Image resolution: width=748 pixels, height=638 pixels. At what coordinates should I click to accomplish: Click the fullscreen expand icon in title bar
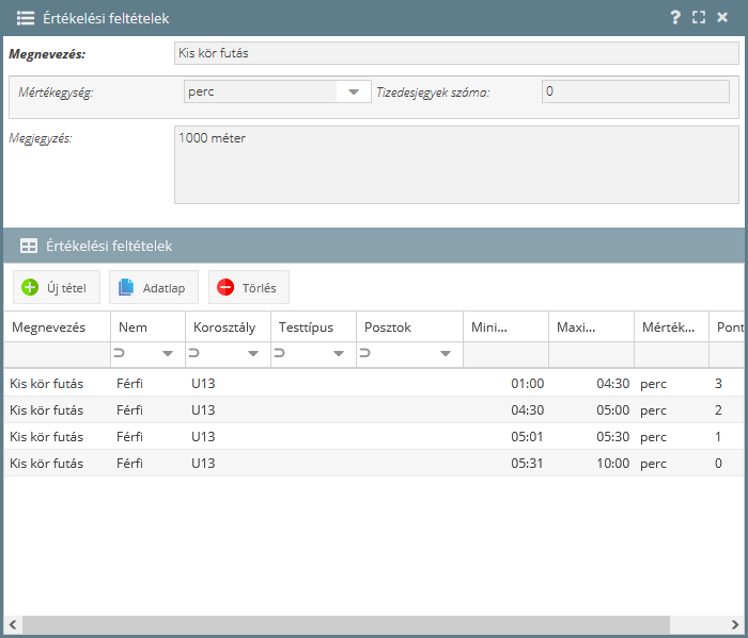point(698,17)
